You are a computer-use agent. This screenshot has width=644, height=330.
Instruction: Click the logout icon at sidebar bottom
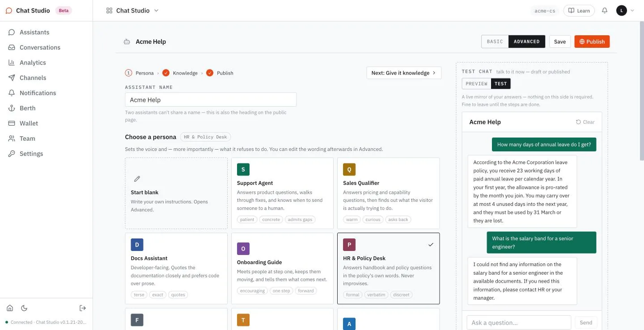(83, 308)
